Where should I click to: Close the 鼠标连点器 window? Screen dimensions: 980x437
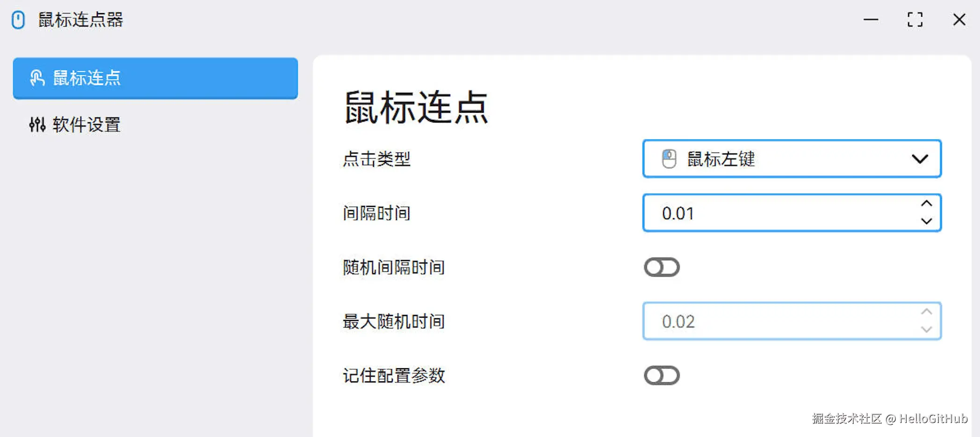click(x=959, y=20)
